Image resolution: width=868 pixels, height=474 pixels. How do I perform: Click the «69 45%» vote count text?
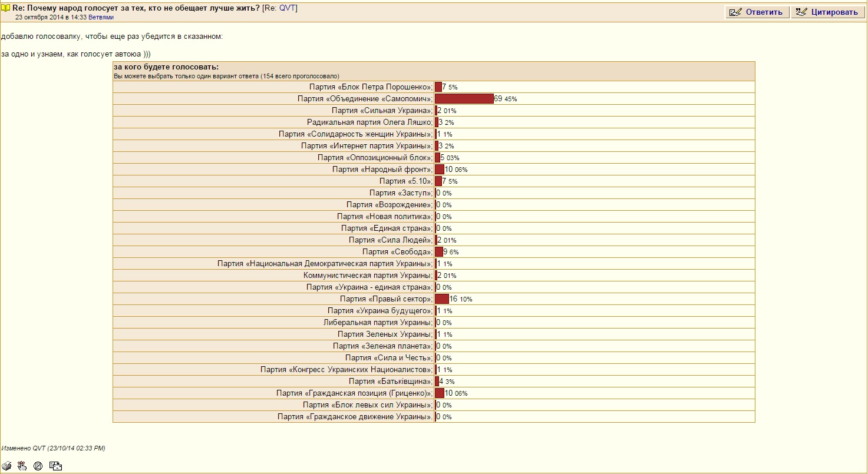click(x=506, y=99)
